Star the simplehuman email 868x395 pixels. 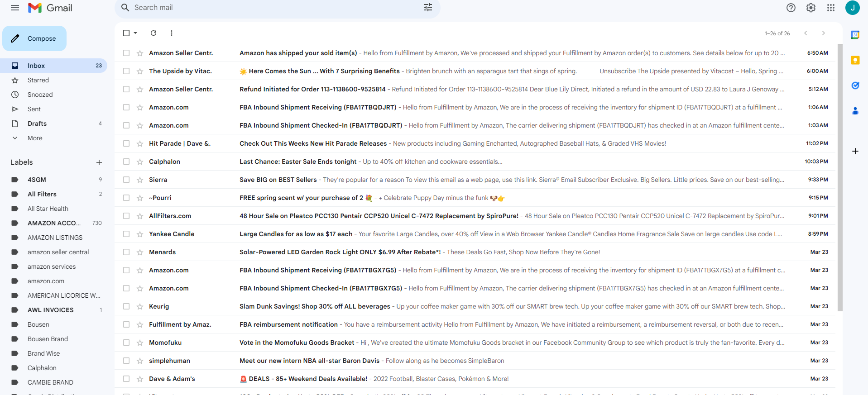click(x=140, y=361)
